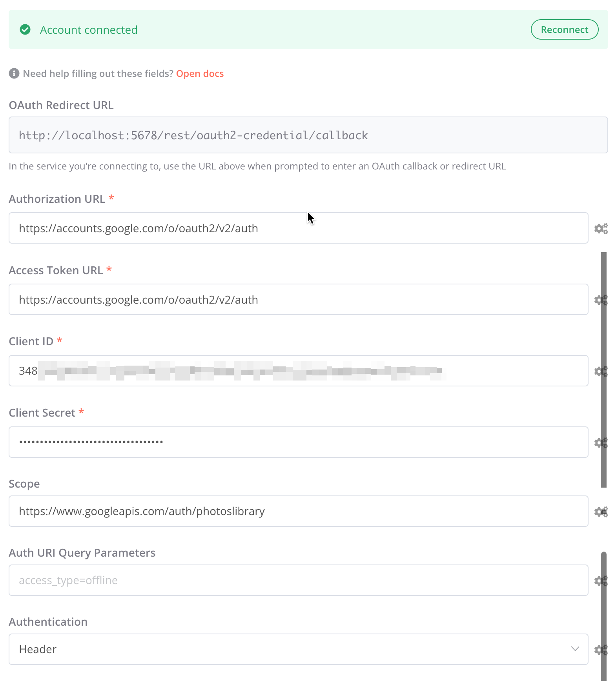Select the Client ID input field
This screenshot has width=616, height=681.
298,371
